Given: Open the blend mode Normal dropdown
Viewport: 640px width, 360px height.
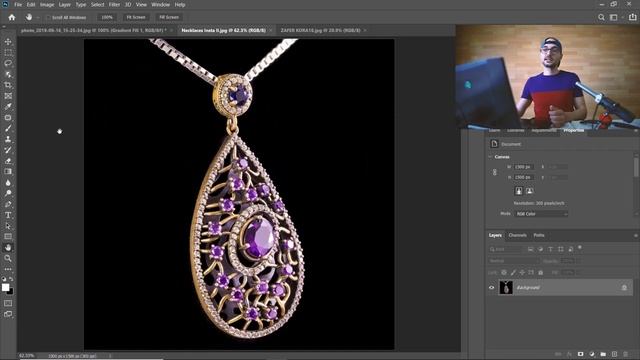Looking at the screenshot, I should [x=513, y=261].
